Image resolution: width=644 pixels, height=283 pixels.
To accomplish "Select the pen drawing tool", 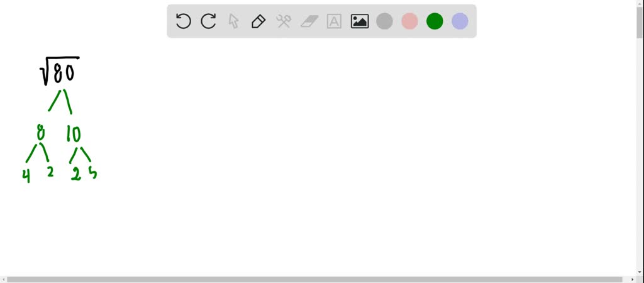I will [258, 21].
